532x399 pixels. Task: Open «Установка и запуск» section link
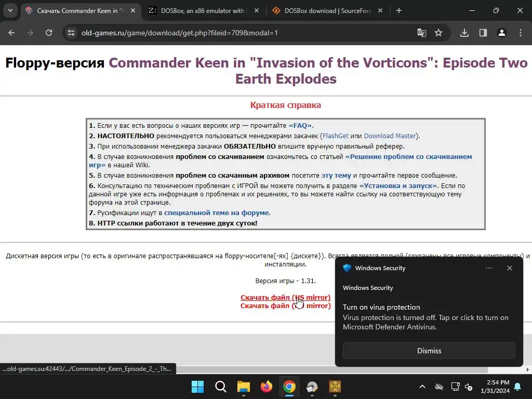pyautogui.click(x=398, y=186)
